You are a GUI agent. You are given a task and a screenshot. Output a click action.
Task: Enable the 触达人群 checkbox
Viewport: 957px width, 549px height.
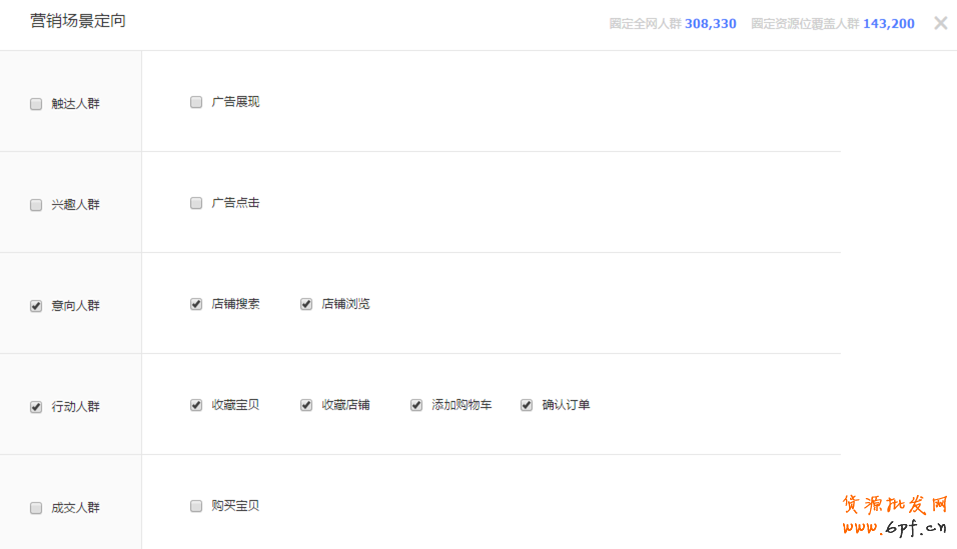(36, 104)
